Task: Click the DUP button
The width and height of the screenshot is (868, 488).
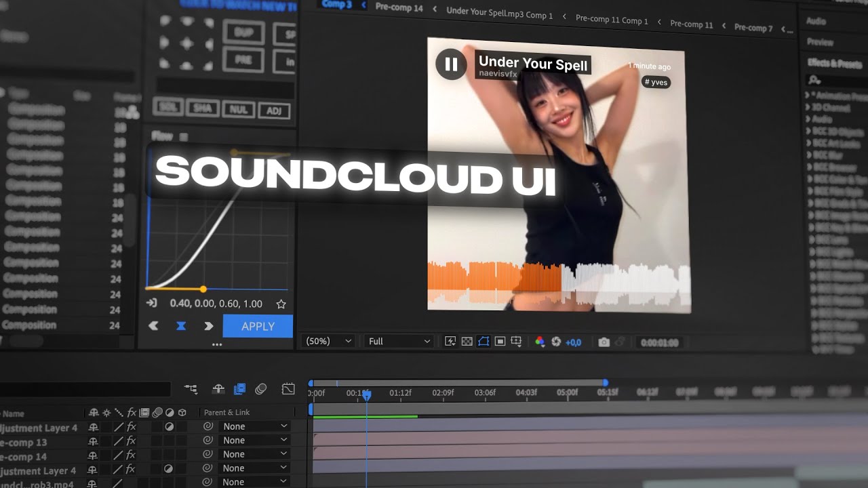Action: 243,32
